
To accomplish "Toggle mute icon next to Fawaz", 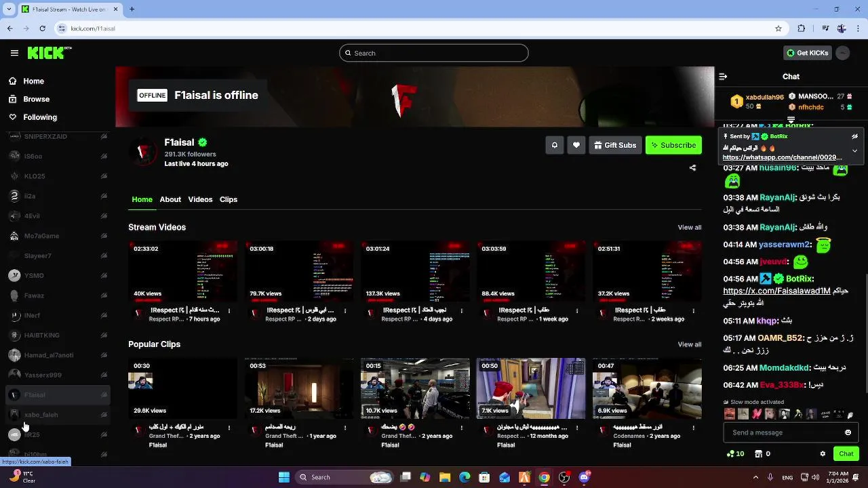I will (104, 296).
